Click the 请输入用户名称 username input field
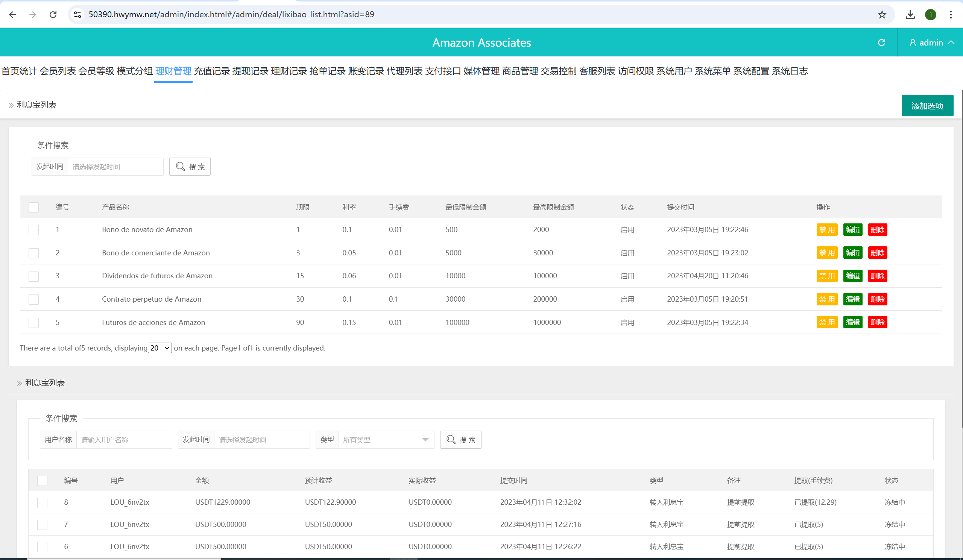The width and height of the screenshot is (963, 560). (x=124, y=440)
